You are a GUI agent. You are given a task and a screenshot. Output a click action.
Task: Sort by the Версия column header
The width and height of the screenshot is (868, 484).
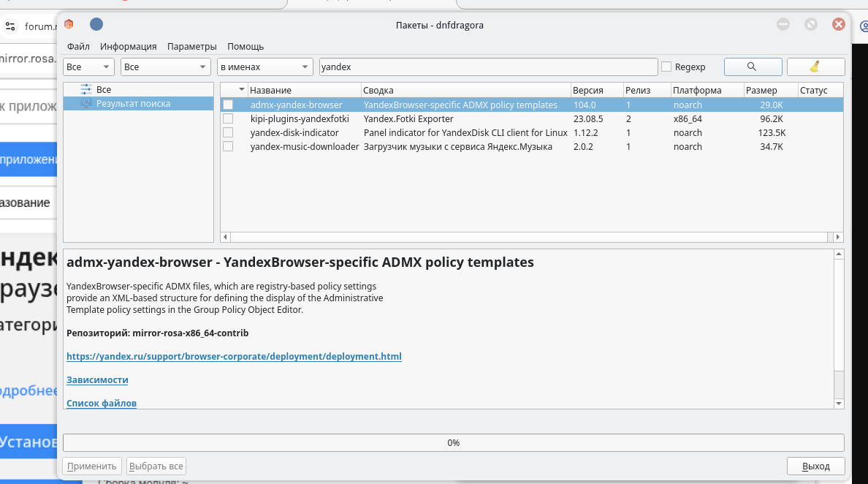(597, 90)
